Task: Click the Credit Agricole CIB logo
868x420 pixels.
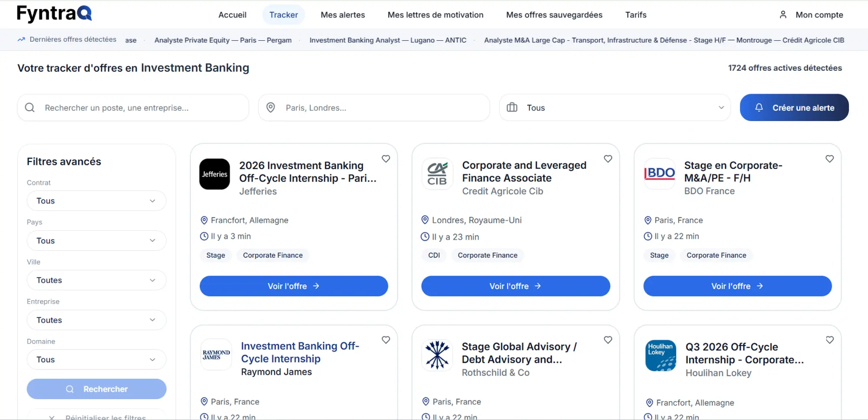Action: (x=437, y=174)
